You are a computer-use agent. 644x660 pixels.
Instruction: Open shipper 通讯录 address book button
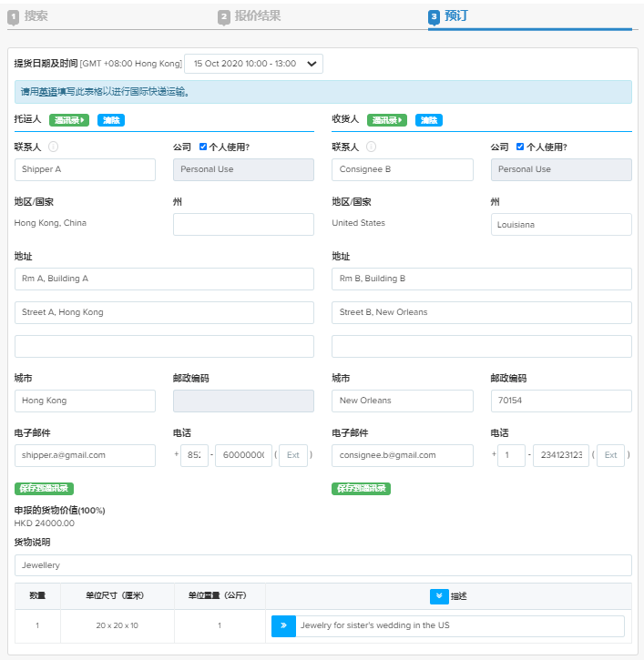click(69, 120)
